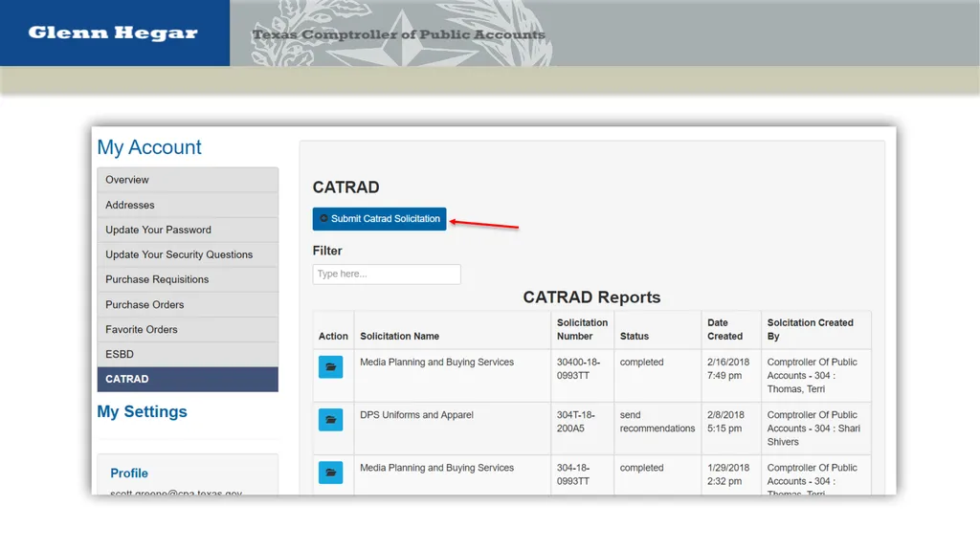
Task: Click solicitation number 304-18-0993TT
Action: (573, 474)
